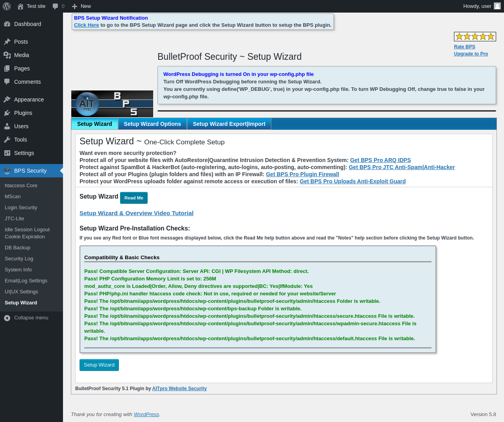The height and width of the screenshot is (422, 504).
Task: Open Get BPS Pro Plugin Firewall link
Action: tap(302, 174)
